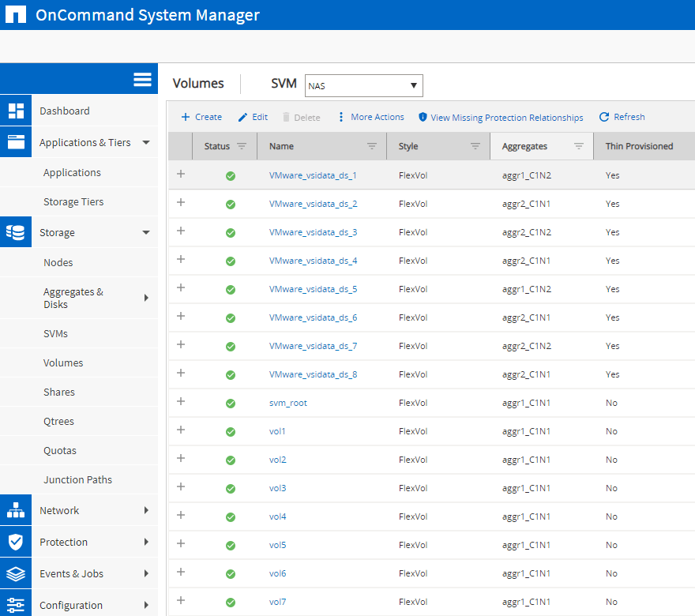Open the VMware_vsidata_ds_4 volume link
Screen dimensions: 695x616
click(x=313, y=261)
